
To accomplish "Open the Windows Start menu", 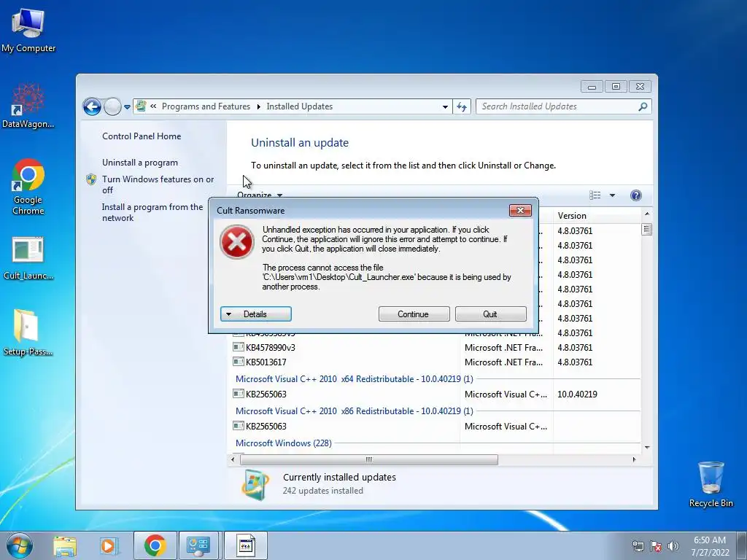I will coord(20,545).
